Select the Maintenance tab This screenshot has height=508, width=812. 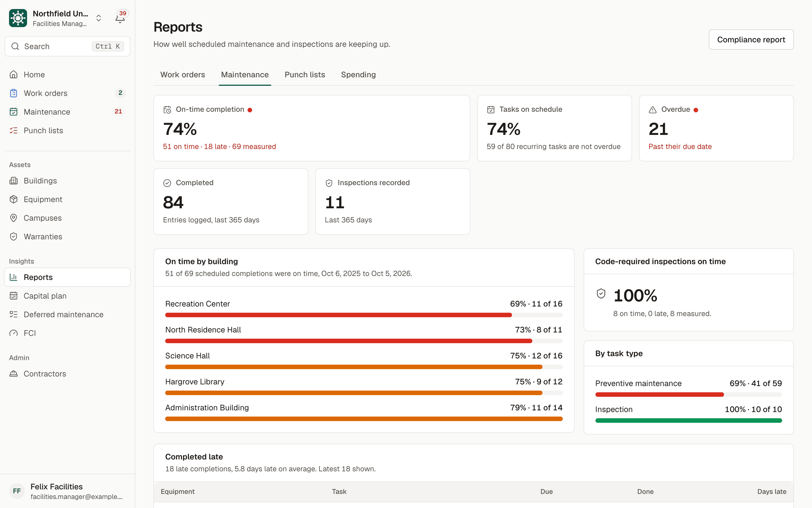click(245, 75)
